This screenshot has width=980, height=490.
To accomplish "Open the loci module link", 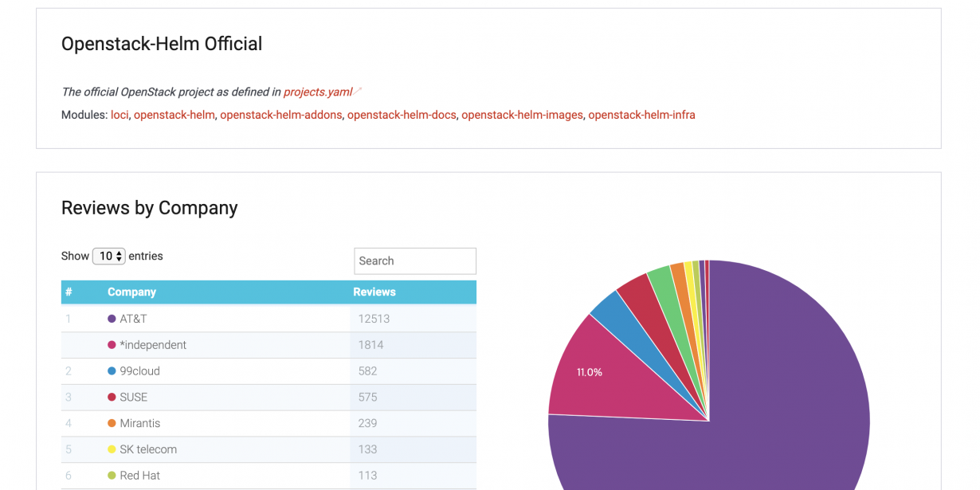I will (119, 115).
